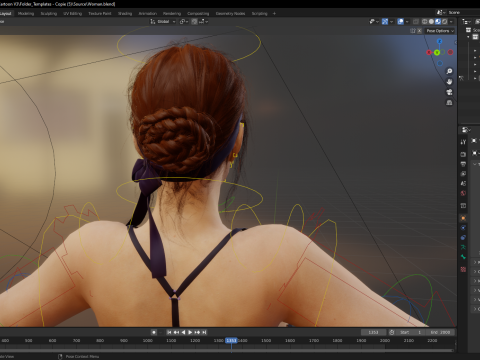
Task: Jump to timeline end frame
Action: 204,332
